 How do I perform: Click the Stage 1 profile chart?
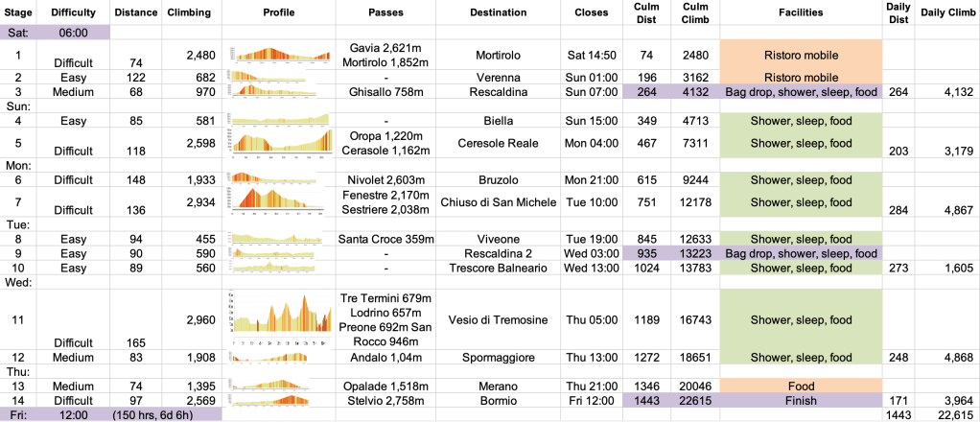(280, 56)
